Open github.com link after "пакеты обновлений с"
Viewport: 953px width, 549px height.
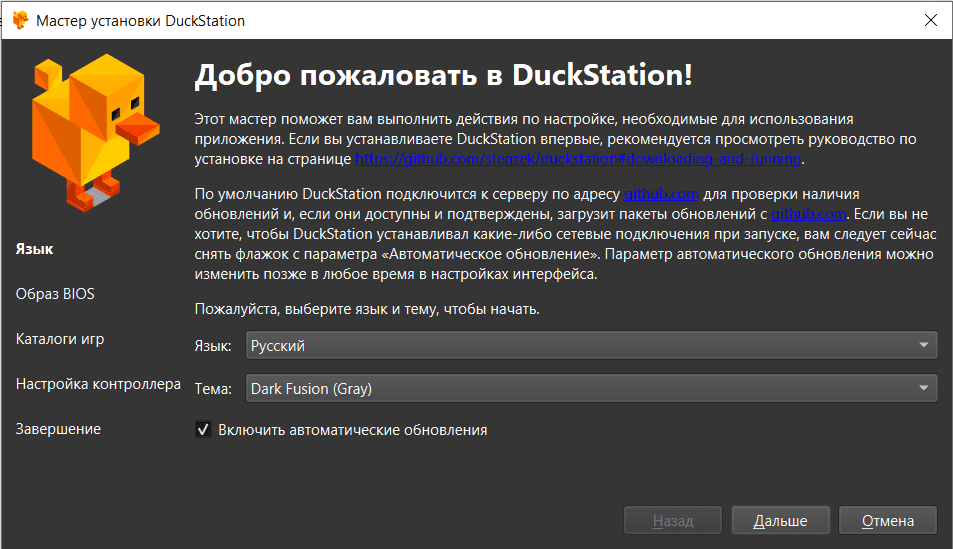point(808,214)
